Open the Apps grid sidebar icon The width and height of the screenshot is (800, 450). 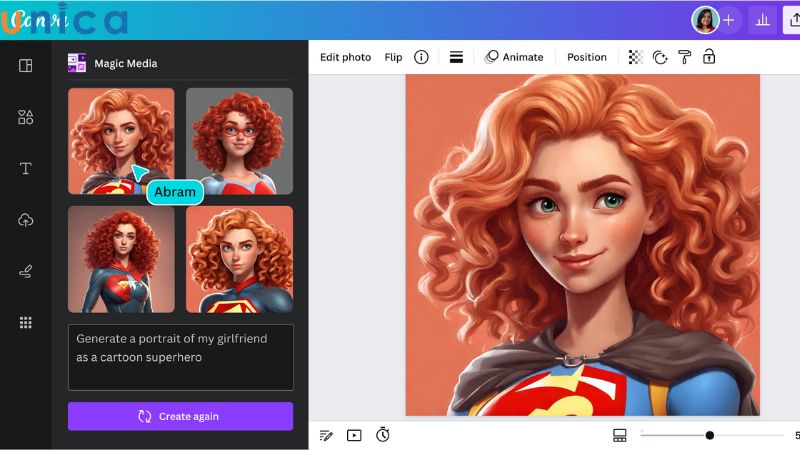pyautogui.click(x=26, y=322)
